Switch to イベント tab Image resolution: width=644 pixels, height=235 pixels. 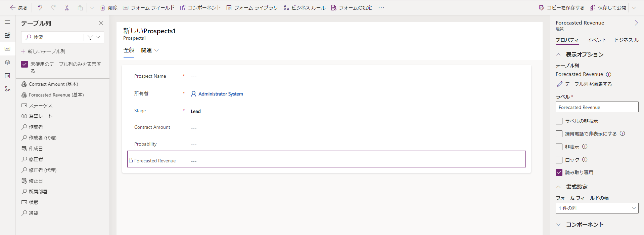597,40
